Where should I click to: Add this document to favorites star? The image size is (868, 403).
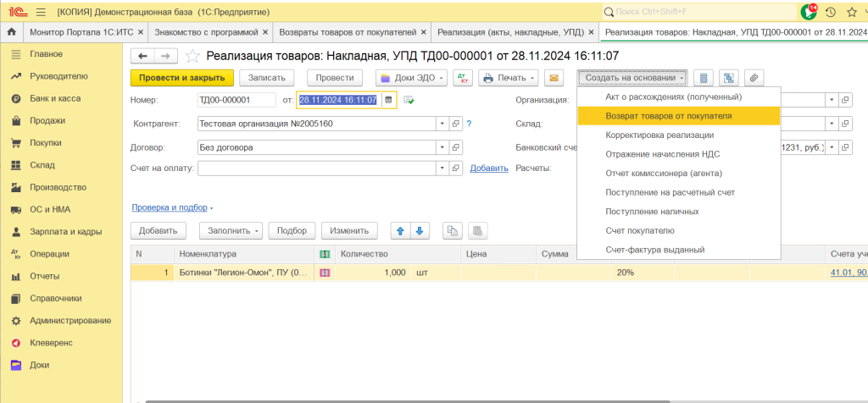(x=192, y=56)
